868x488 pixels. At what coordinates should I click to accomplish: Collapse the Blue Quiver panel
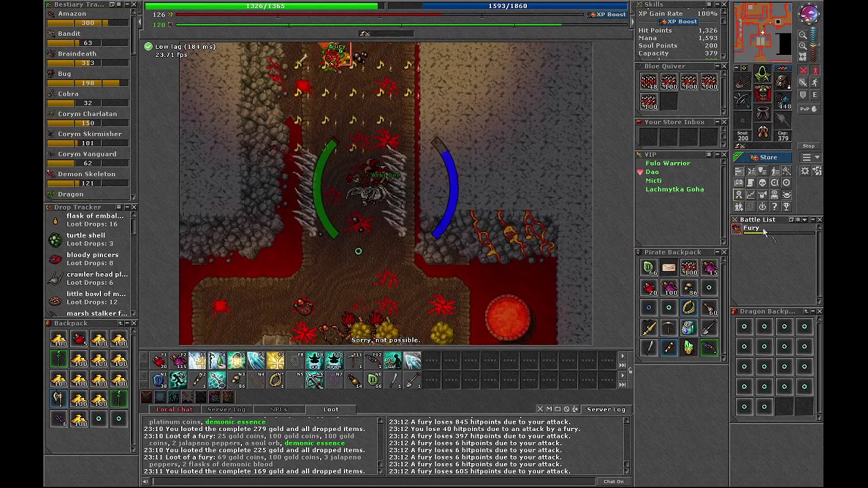click(x=716, y=66)
